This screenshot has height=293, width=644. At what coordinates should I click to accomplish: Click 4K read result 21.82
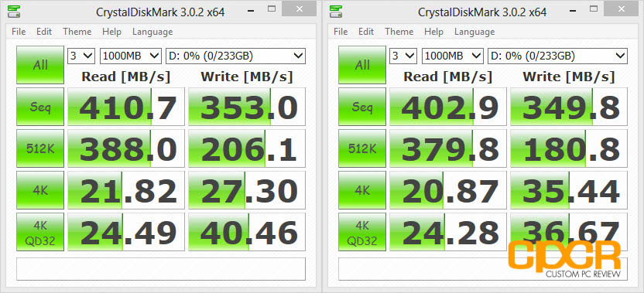pyautogui.click(x=126, y=190)
